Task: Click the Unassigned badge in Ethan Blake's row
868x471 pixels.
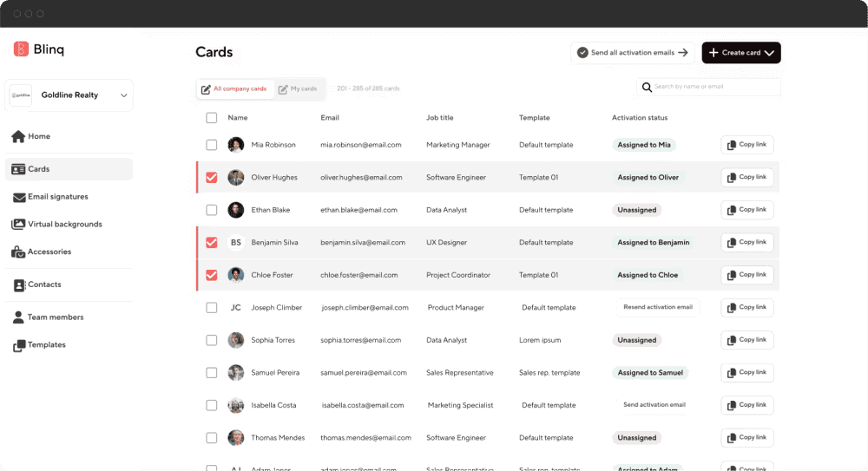Action: coord(636,210)
